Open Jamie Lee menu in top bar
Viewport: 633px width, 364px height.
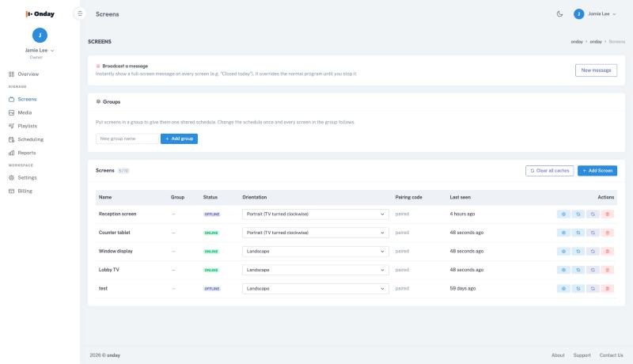[595, 13]
